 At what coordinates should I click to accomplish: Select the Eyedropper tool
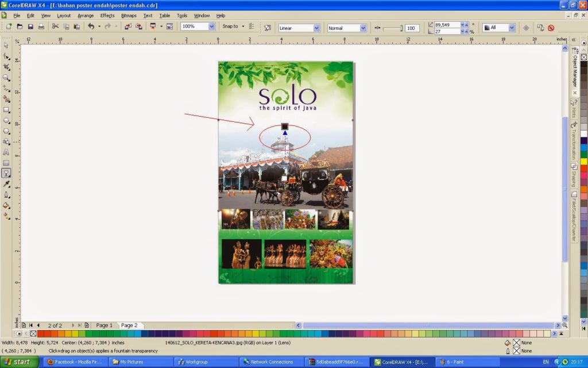[x=6, y=183]
